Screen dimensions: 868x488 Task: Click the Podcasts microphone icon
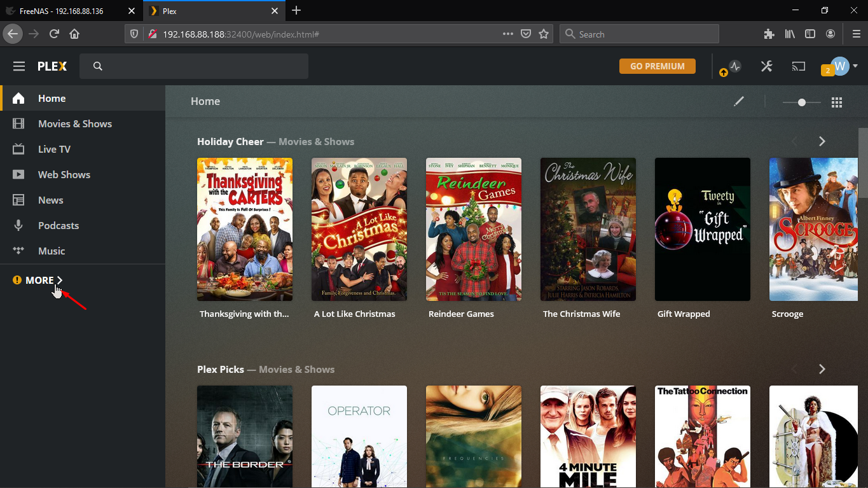(18, 225)
